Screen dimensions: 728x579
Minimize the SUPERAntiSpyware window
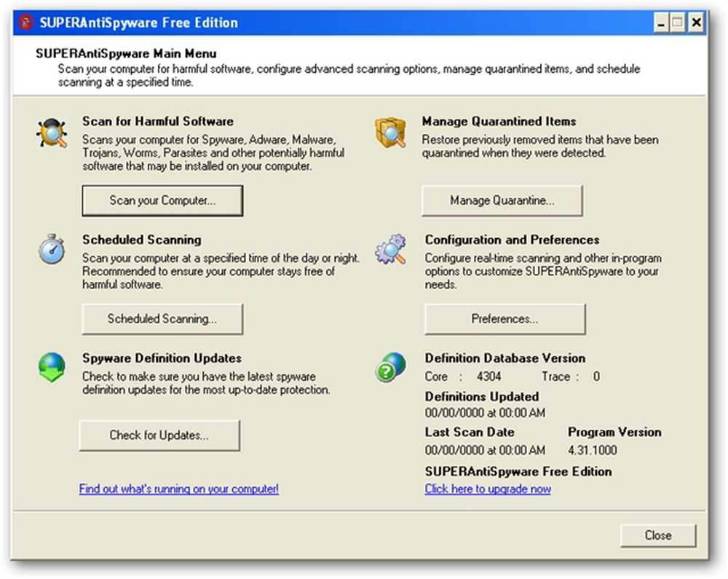[x=661, y=23]
